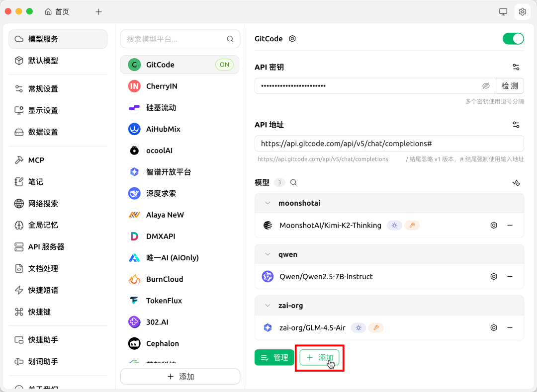Open settings for Kimi-K2-Thinking model
Screen dimensions: 537x392
(x=494, y=225)
